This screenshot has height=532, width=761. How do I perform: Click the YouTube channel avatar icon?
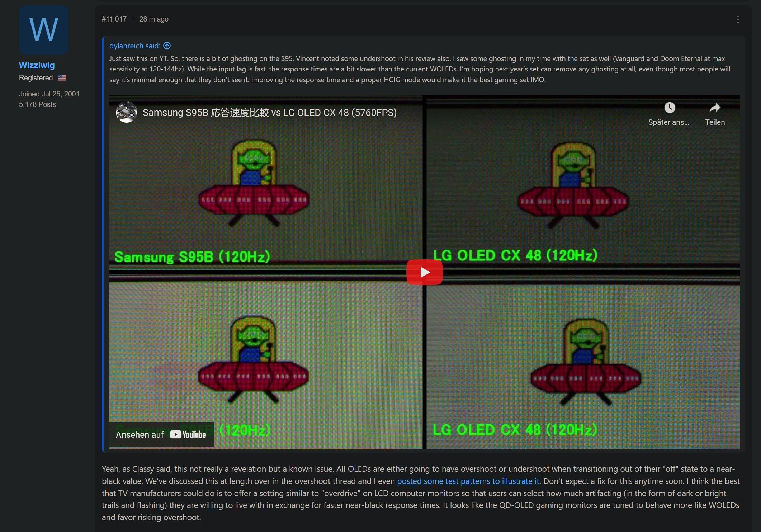point(126,112)
